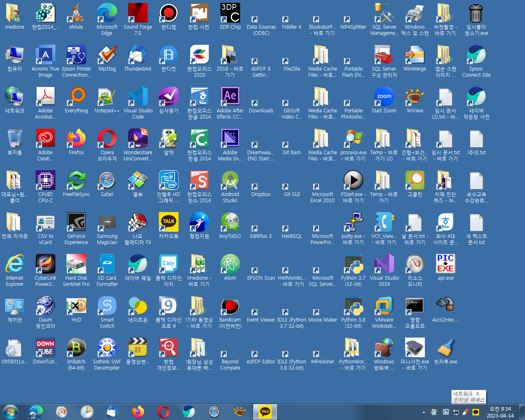Click the taskbar clock showing 8:34

500,412
